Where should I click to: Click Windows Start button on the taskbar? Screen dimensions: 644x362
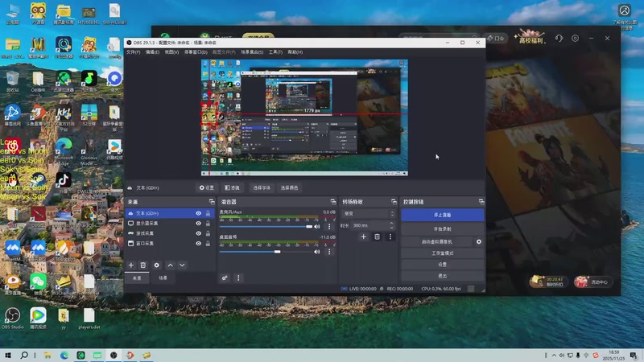click(x=8, y=355)
